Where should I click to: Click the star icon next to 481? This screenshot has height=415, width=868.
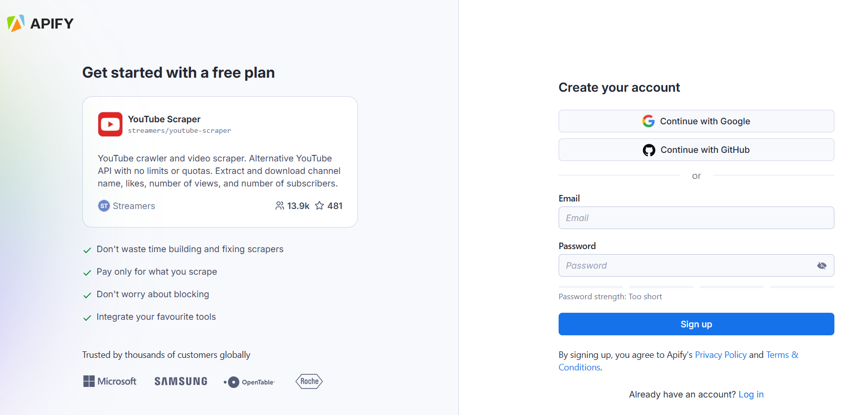319,205
